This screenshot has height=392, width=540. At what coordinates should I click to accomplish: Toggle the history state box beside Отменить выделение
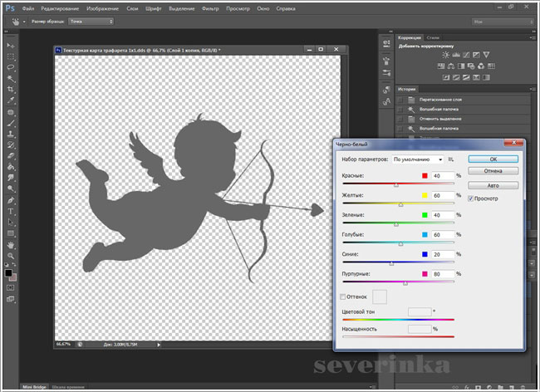[x=400, y=119]
